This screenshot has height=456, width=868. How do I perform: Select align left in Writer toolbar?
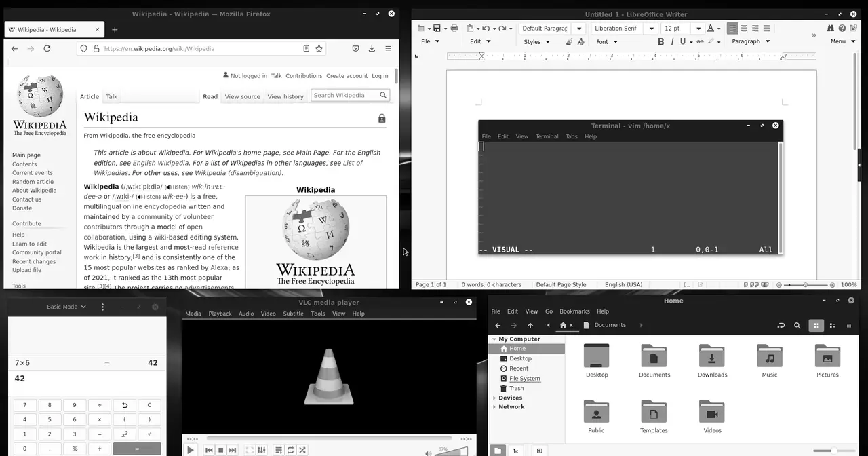click(x=732, y=28)
